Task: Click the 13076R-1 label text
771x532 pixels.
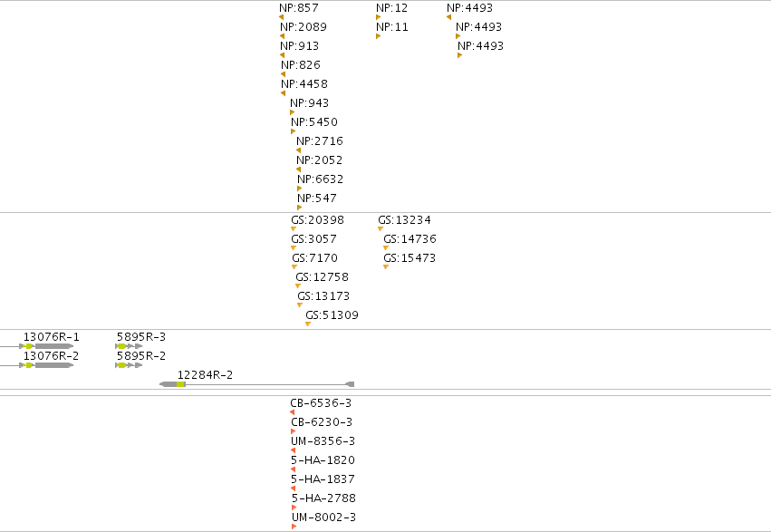Action: coord(51,337)
